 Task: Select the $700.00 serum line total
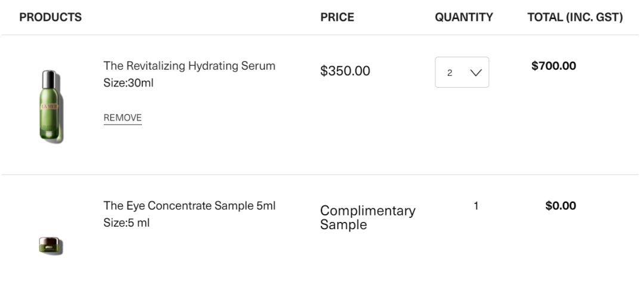553,66
